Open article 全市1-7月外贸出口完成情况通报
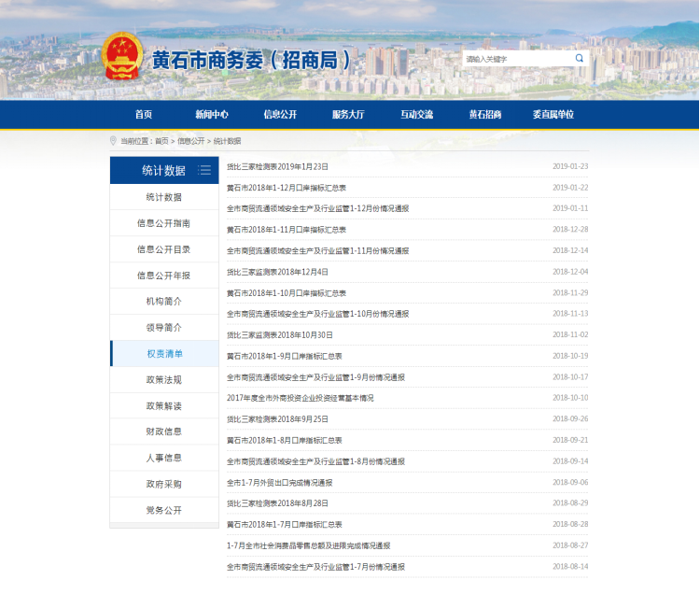 279,483
